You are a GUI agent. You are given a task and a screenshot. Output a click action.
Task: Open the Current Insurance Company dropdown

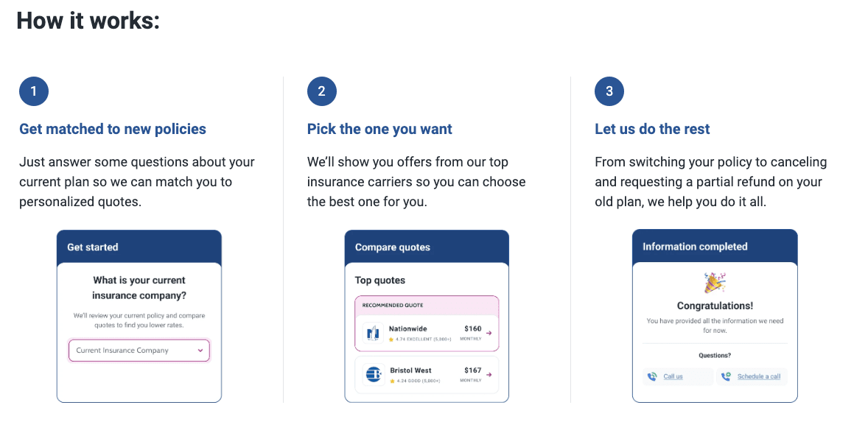(x=139, y=351)
